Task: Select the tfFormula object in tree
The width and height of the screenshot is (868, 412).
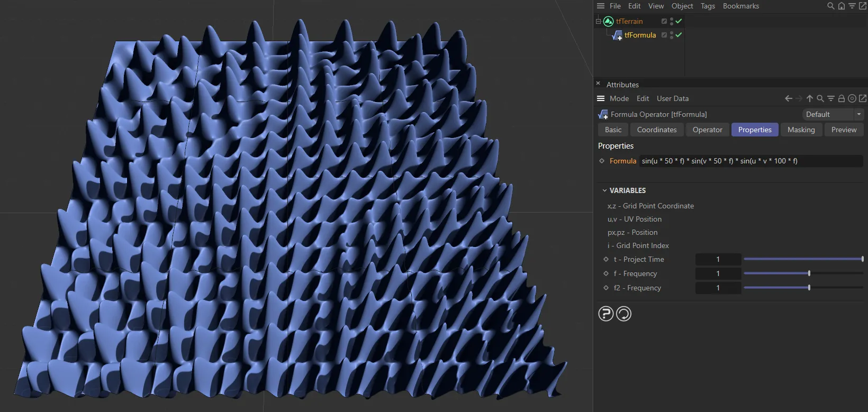Action: click(x=640, y=35)
